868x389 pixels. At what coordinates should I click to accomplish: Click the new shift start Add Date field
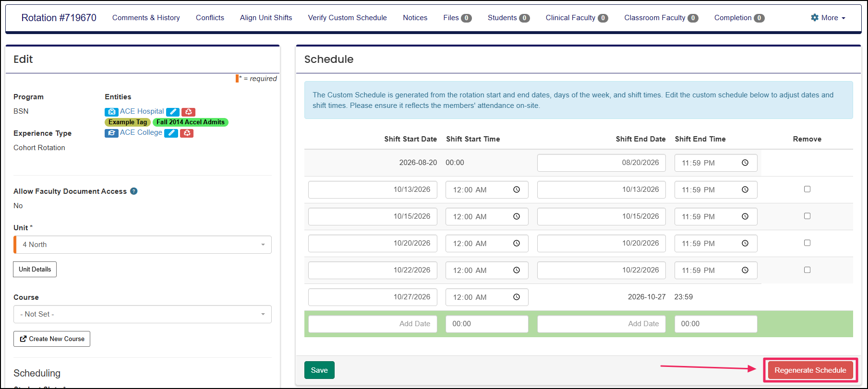(373, 324)
